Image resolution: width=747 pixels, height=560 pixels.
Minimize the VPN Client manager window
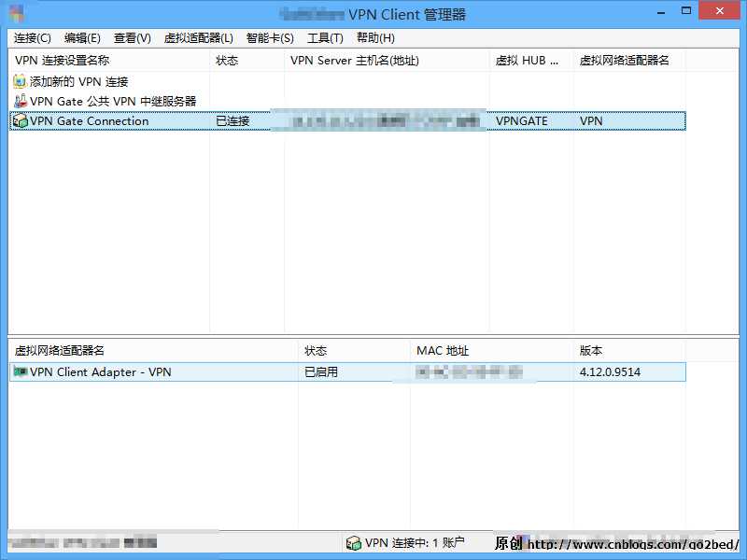coord(661,11)
